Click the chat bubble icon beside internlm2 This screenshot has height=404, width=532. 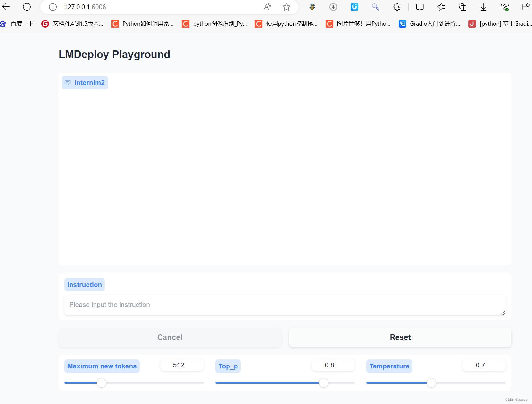(68, 83)
